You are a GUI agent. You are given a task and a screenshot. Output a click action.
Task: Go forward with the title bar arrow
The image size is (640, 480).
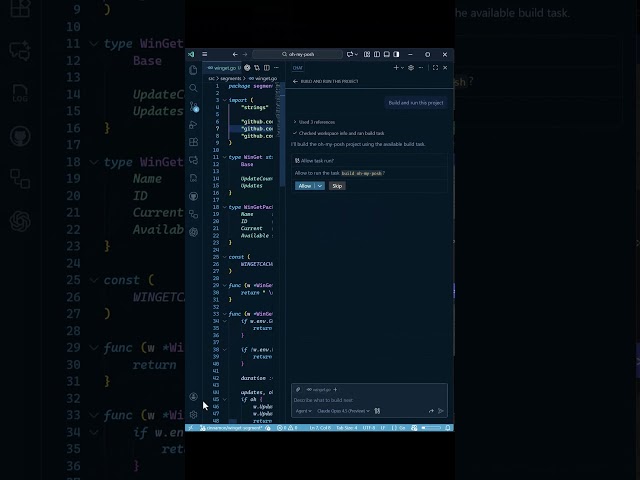point(245,54)
